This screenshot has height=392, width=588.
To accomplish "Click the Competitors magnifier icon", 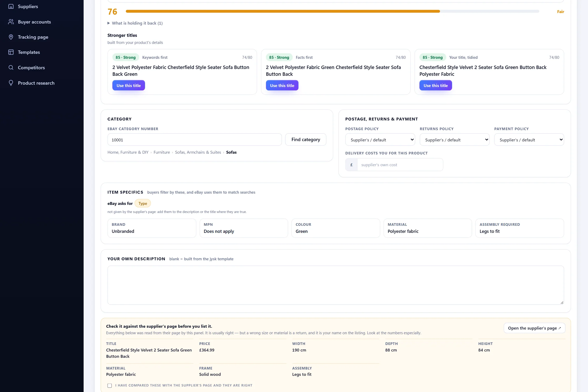I will coord(11,67).
